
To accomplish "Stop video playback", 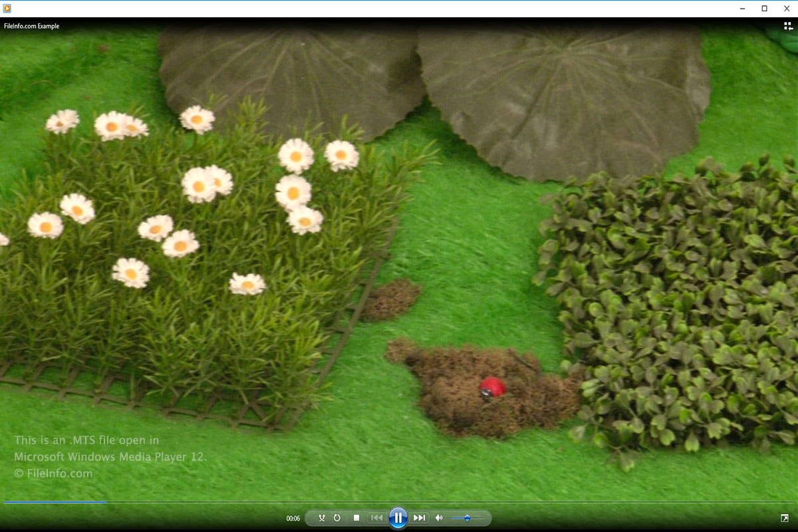I will (356, 517).
